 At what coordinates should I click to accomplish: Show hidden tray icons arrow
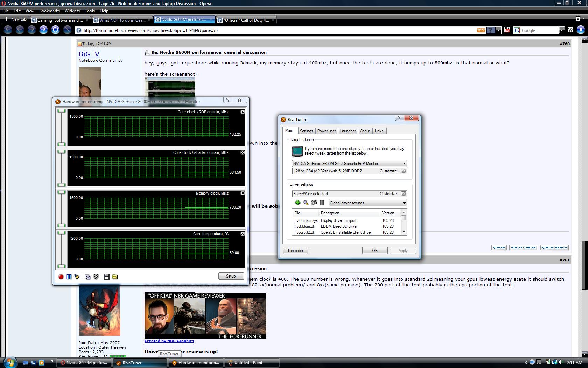pyautogui.click(x=525, y=363)
